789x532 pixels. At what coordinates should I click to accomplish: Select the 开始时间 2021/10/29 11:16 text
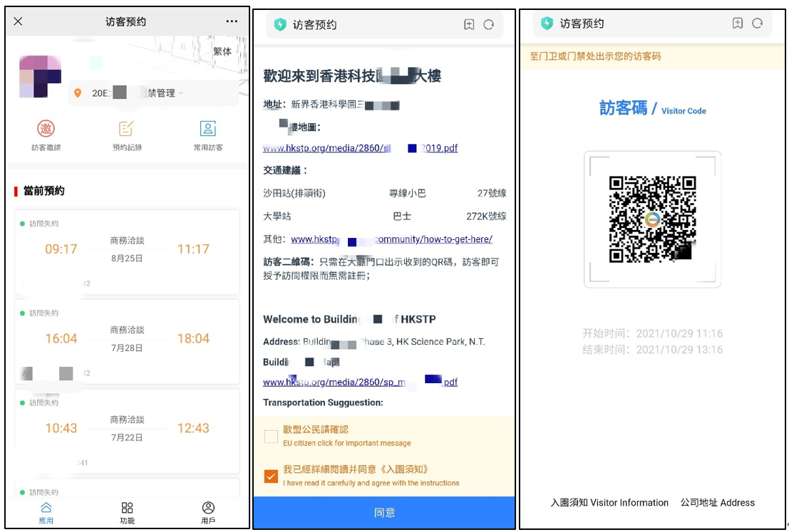[652, 333]
